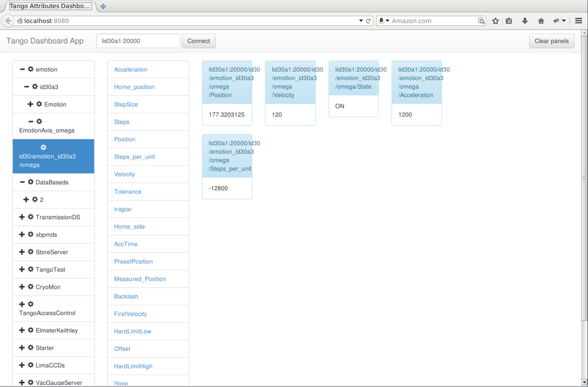This screenshot has width=588, height=387.
Task: Select the AccTime attribute
Action: [148, 244]
